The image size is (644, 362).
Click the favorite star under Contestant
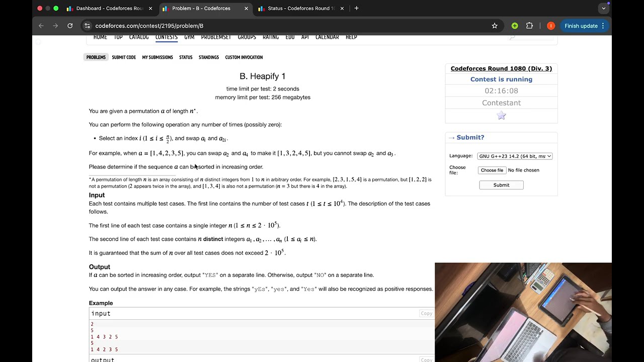tap(501, 116)
